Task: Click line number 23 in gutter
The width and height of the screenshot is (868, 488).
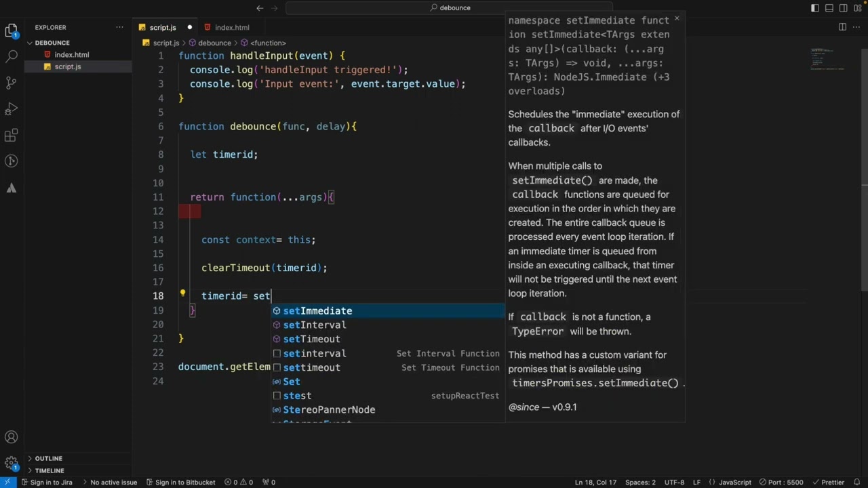Action: point(158,367)
